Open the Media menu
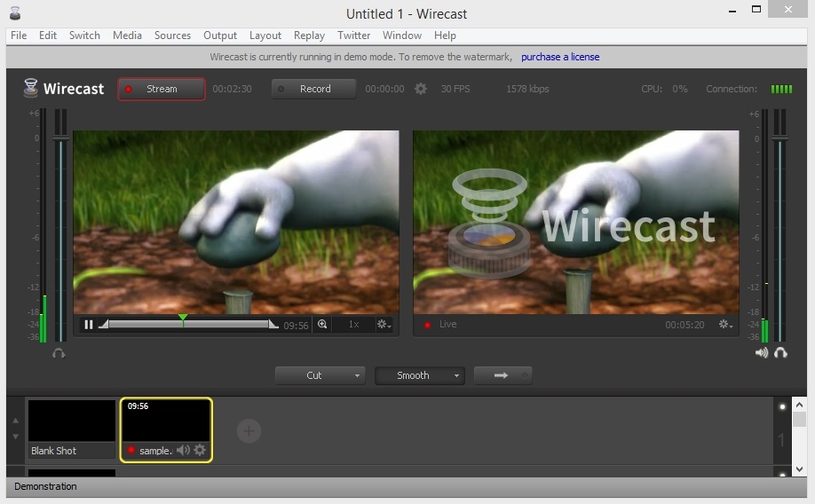The height and width of the screenshot is (504, 815). (127, 35)
